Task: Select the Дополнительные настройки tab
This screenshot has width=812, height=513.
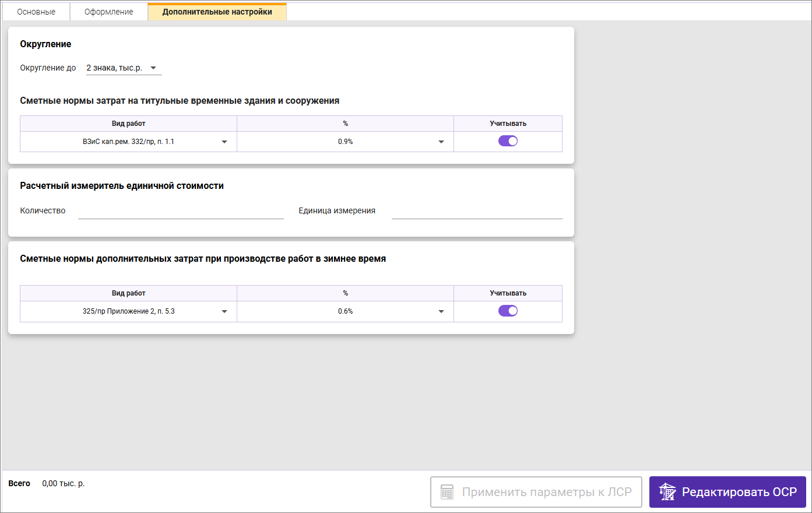Action: [217, 12]
